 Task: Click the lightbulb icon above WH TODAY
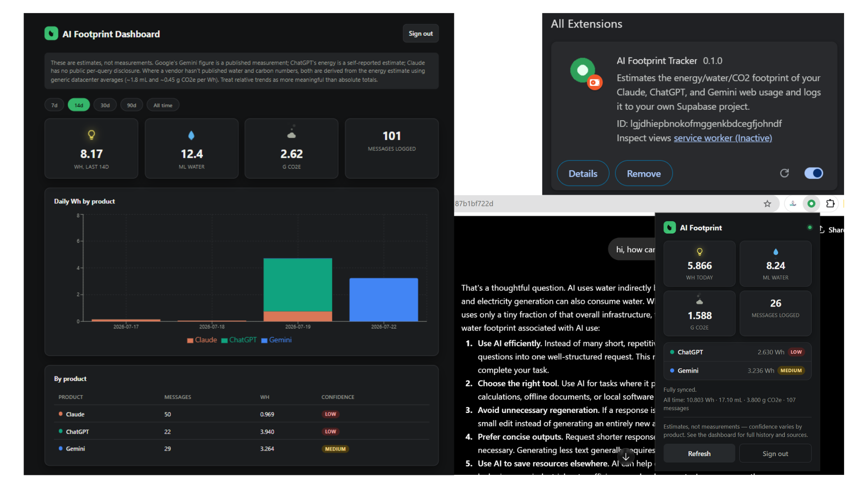click(699, 252)
